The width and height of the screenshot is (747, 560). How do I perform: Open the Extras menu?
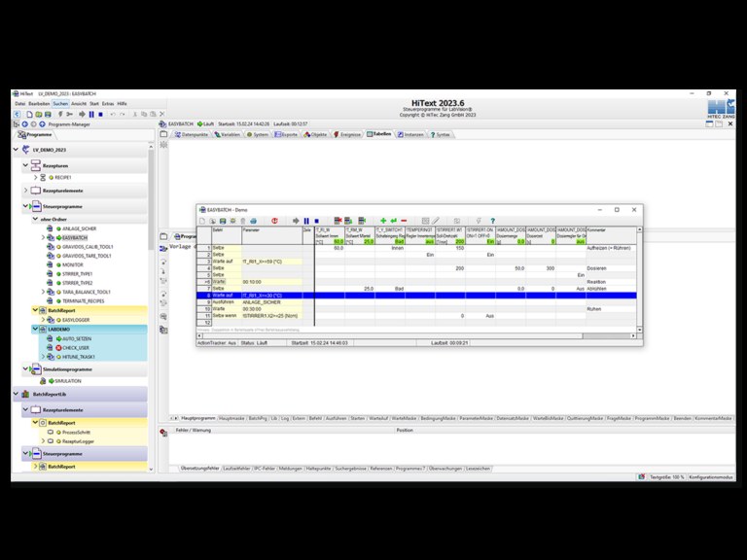[x=108, y=103]
